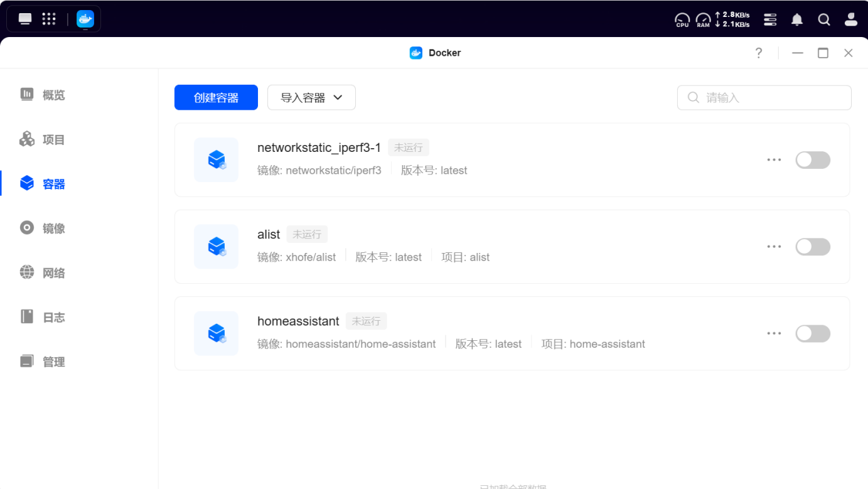The height and width of the screenshot is (489, 868).
Task: Select the 容器 containers section
Action: pos(43,184)
